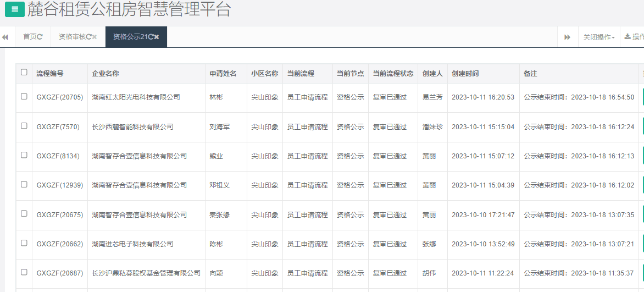Refresh the 首页 tab using its reload icon
This screenshot has width=644, height=292.
coord(40,37)
